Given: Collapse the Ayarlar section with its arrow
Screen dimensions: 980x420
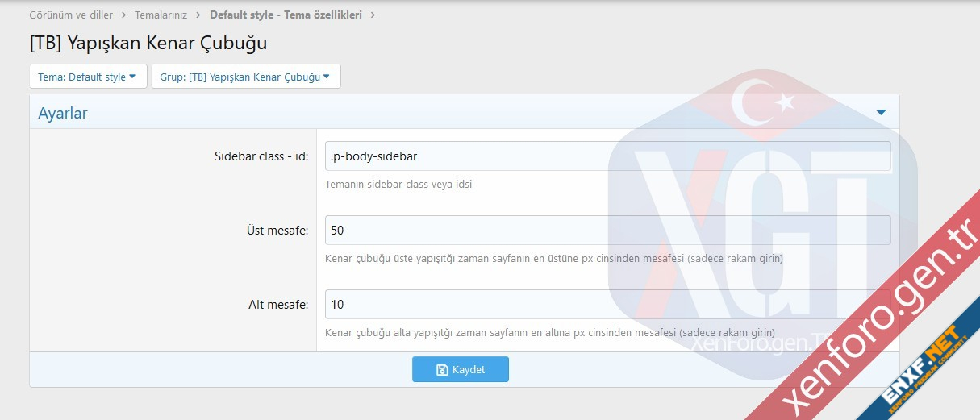Looking at the screenshot, I should click(x=881, y=113).
